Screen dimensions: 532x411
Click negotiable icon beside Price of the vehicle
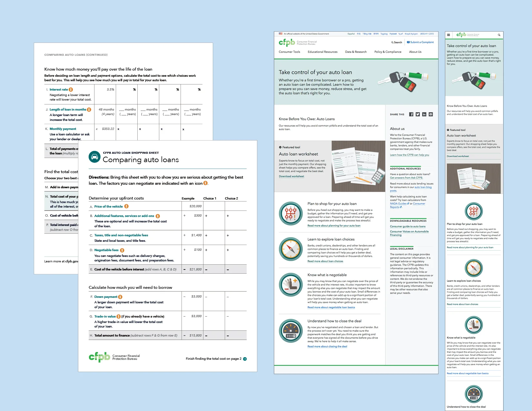(x=126, y=206)
